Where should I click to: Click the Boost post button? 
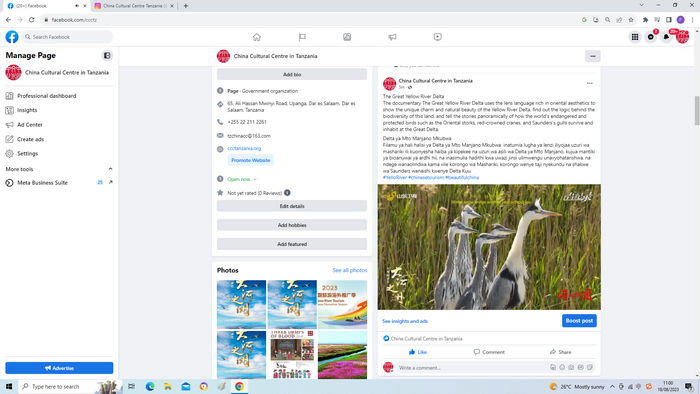point(579,321)
